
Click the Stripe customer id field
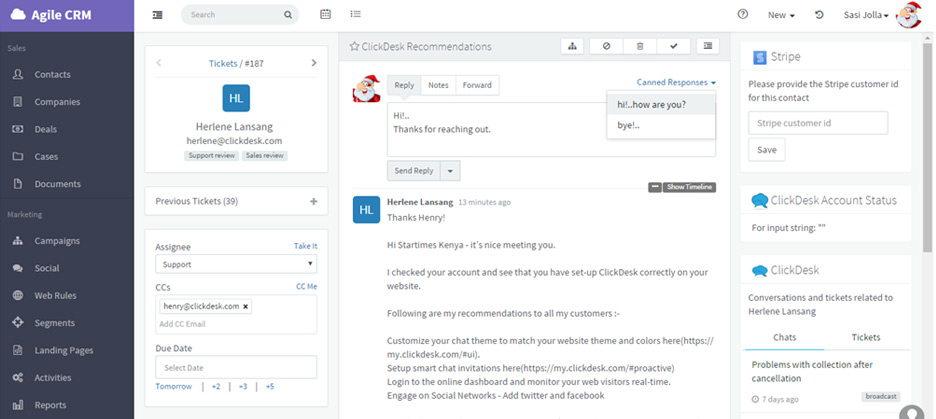pos(818,123)
